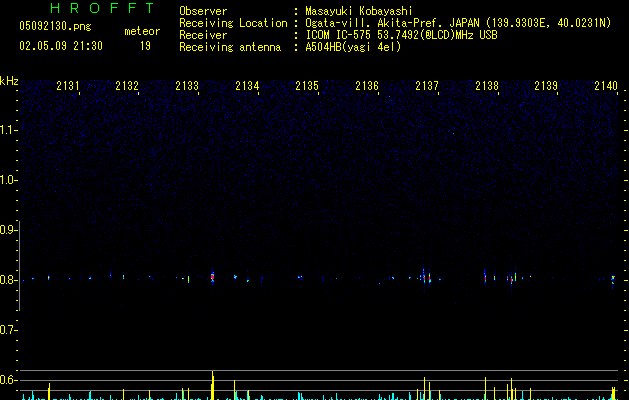
Task: Click the meteor count label
Action: pos(142,31)
